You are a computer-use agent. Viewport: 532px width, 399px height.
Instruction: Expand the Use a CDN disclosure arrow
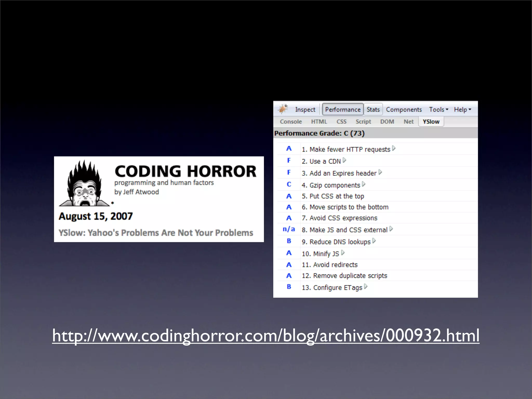[x=344, y=160]
